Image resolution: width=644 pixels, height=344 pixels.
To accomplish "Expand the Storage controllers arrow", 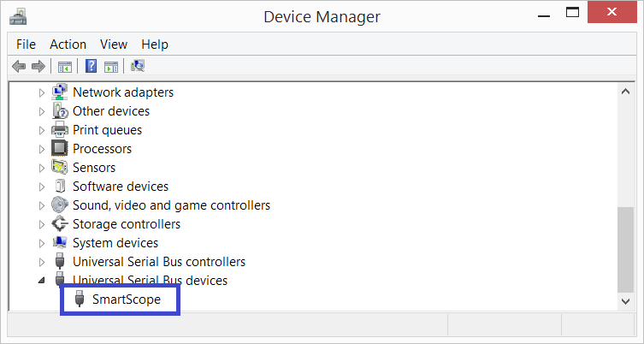I will pos(42,224).
